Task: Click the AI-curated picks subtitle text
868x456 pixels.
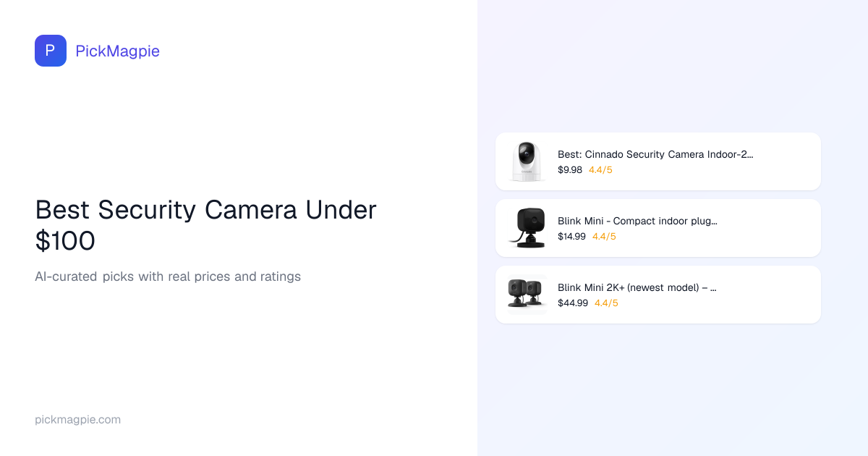Action: (x=168, y=276)
